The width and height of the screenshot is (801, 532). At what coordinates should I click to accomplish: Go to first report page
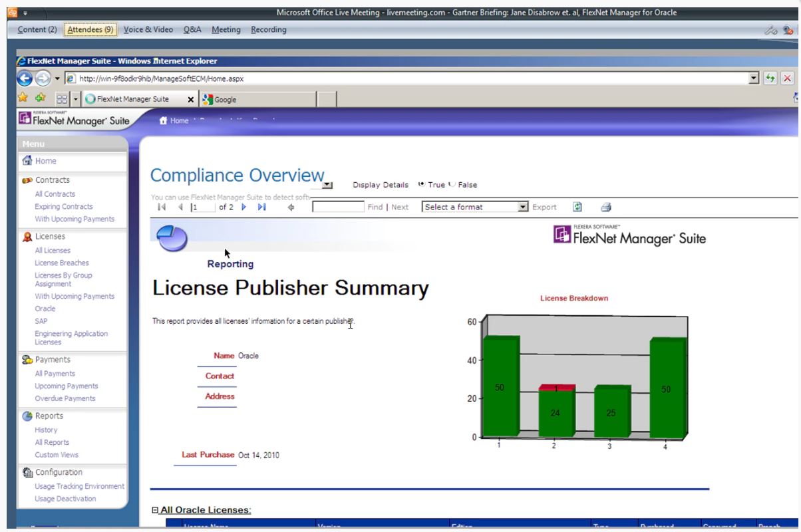click(x=162, y=207)
